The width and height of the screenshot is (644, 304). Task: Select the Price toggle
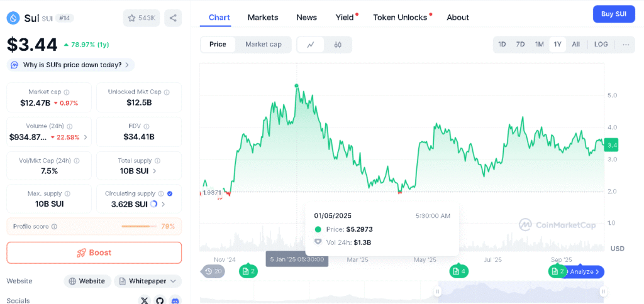(218, 45)
